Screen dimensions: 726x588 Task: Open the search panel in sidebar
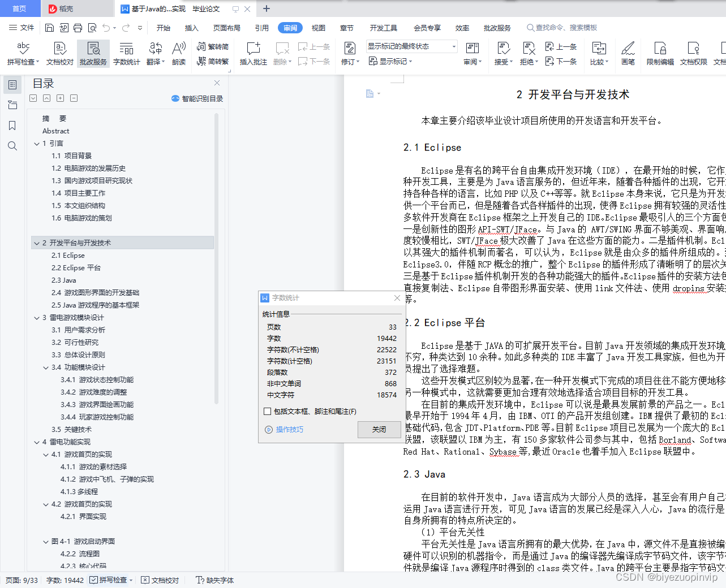pyautogui.click(x=12, y=146)
